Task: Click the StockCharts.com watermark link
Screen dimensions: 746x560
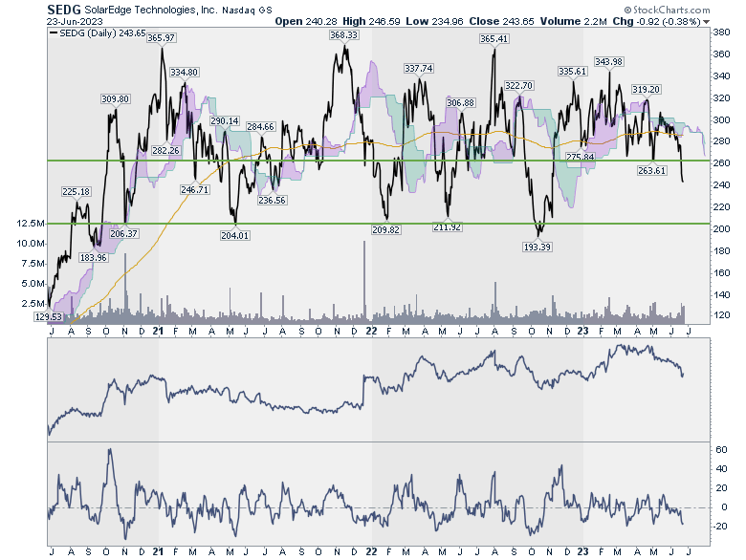Action: pos(667,10)
